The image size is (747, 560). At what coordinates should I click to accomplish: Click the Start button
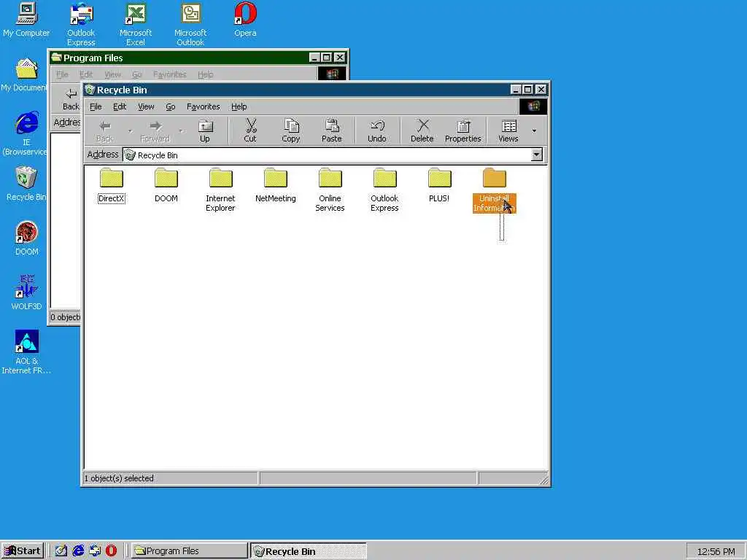click(23, 551)
